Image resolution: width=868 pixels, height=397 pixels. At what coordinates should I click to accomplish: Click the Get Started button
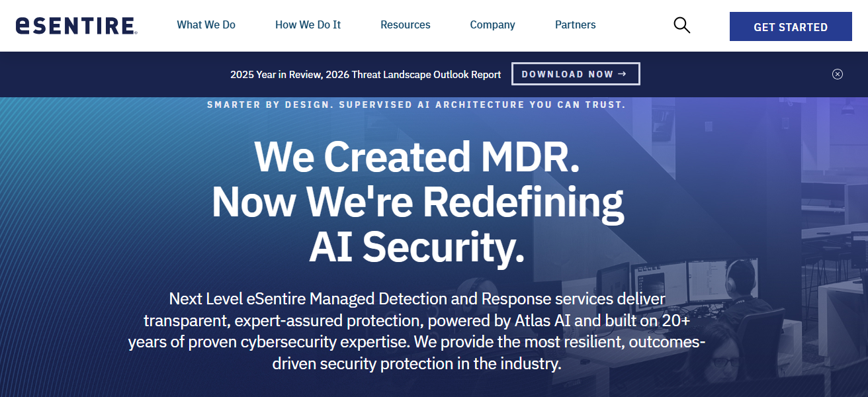click(x=791, y=26)
